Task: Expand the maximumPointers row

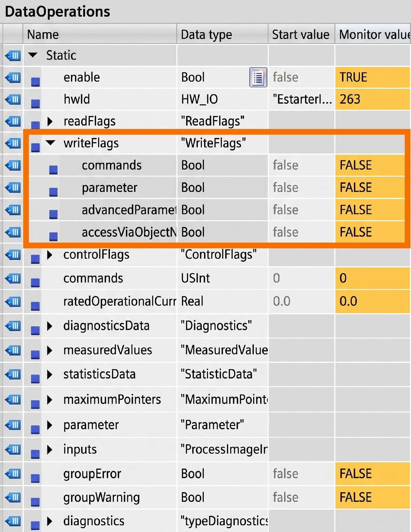Action: 50,400
